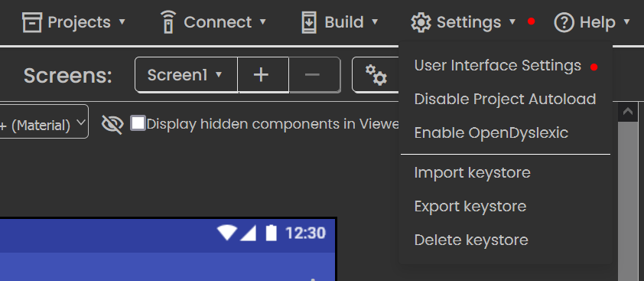Click the Connect wireless device icon
Viewport: 644px width, 281px height.
tap(168, 21)
